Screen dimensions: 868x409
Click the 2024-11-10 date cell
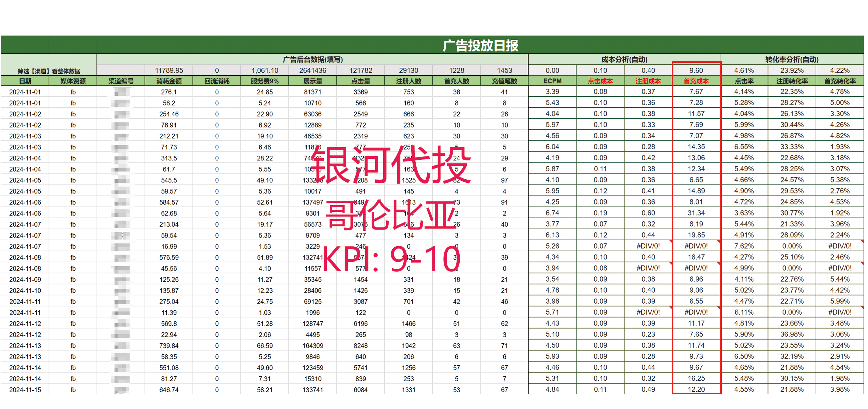coord(25,291)
